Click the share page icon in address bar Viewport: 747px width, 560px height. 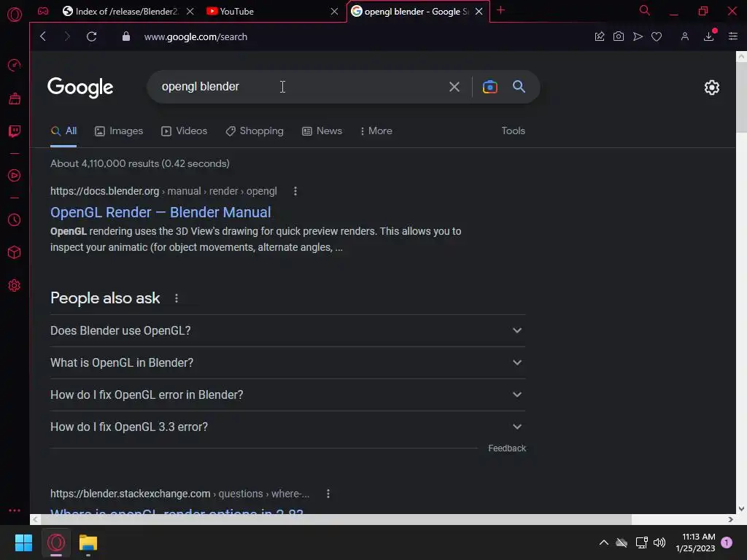[x=600, y=36]
